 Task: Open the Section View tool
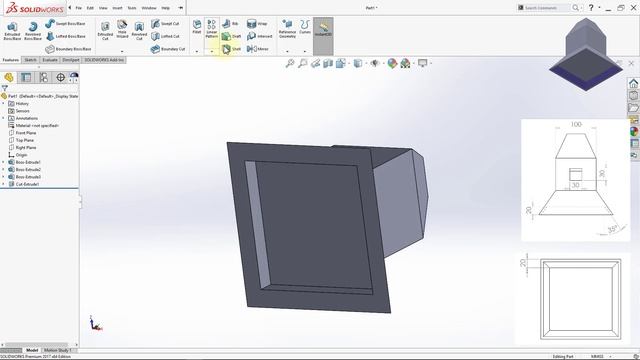[328, 63]
